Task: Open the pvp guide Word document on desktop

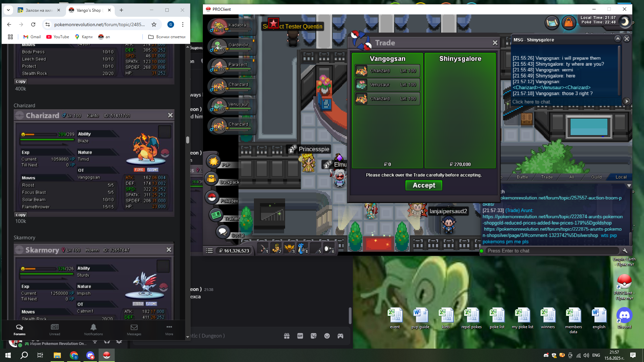Action: tap(421, 318)
